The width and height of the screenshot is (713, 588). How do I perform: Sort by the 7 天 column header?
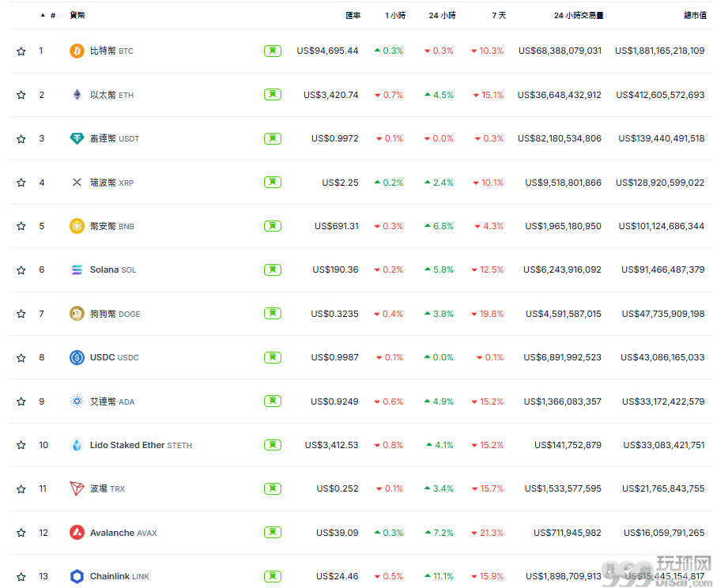499,15
